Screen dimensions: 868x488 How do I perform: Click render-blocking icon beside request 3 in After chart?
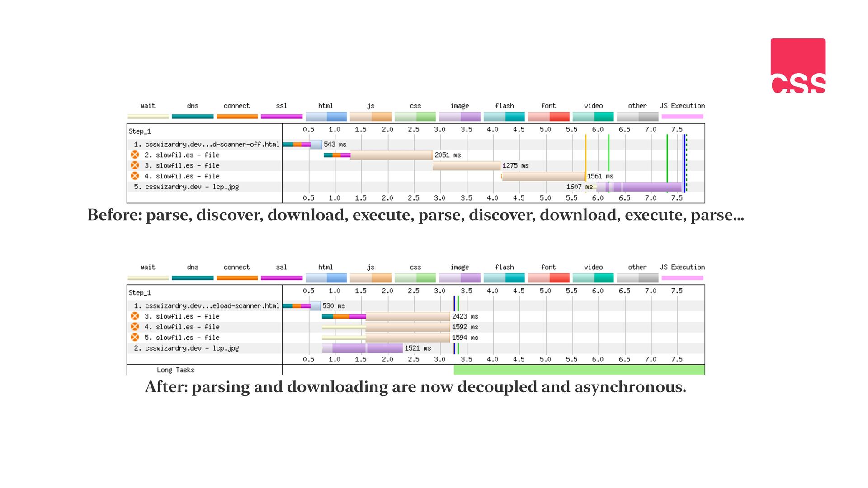[135, 316]
